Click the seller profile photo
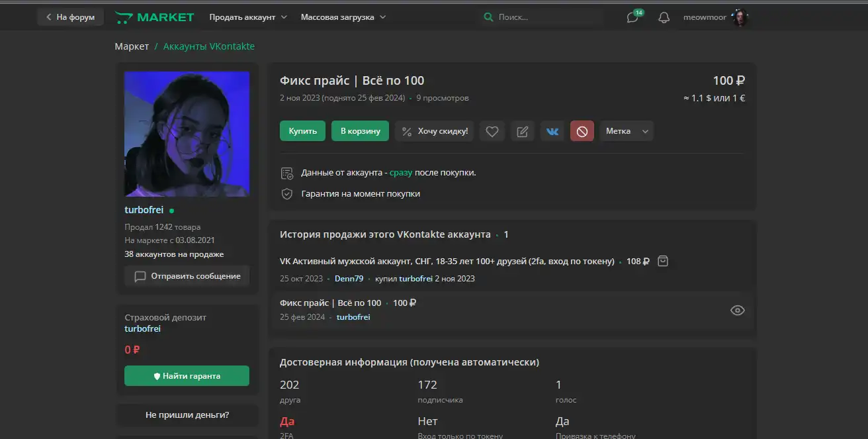 pyautogui.click(x=187, y=134)
